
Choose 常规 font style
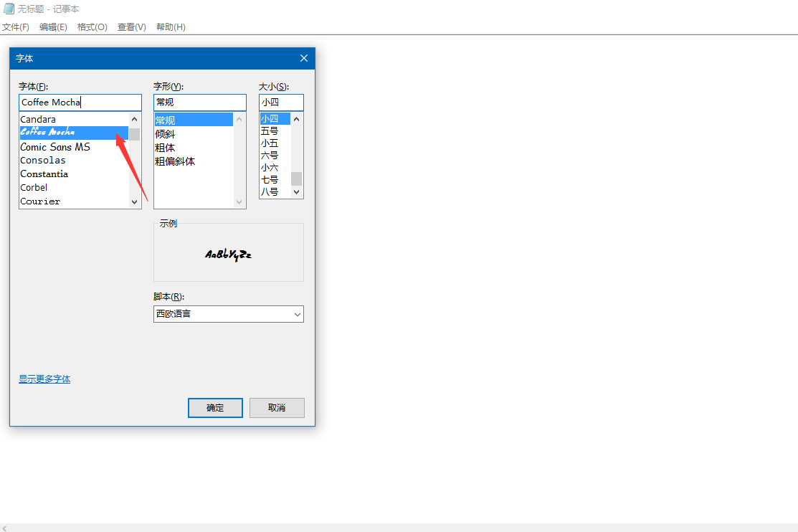[194, 120]
